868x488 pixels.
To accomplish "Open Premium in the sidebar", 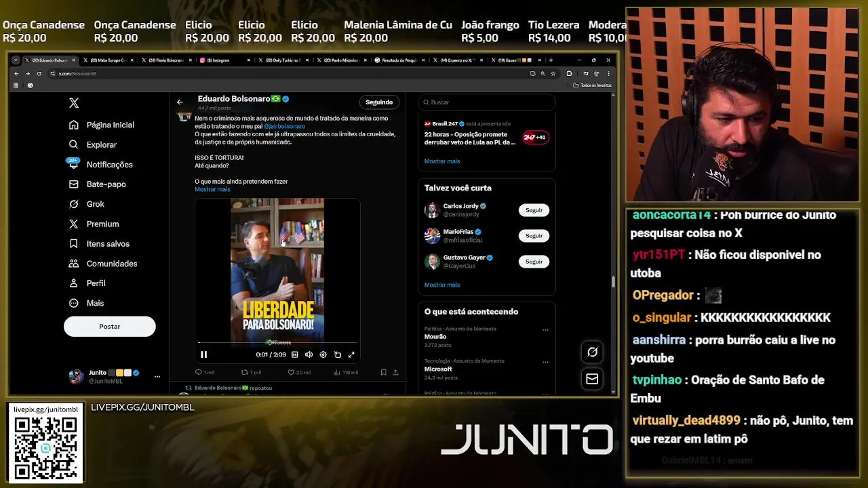I will 94,224.
